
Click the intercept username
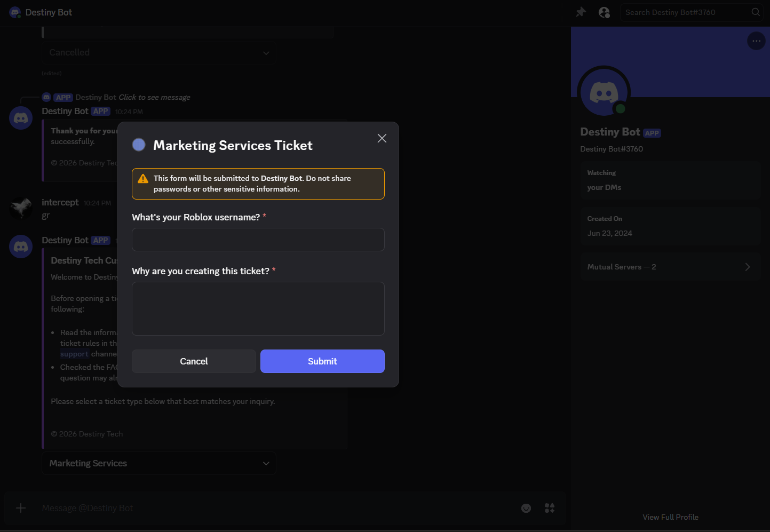60,202
